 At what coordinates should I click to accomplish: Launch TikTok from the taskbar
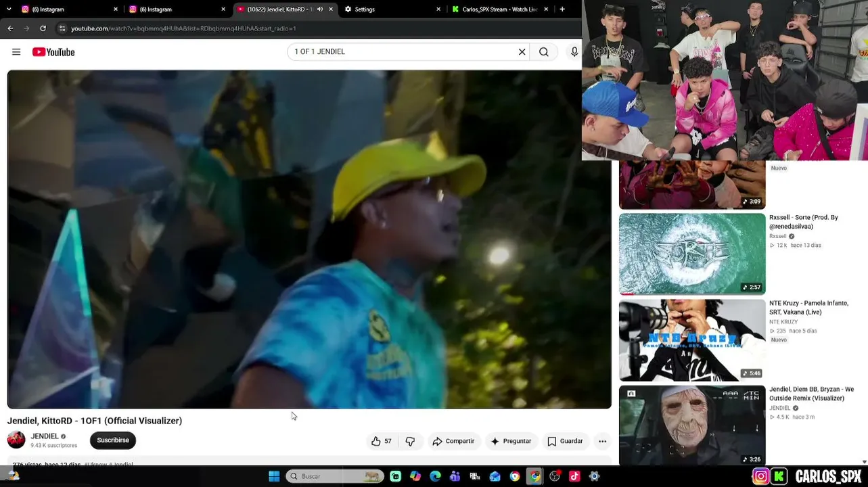pos(574,476)
